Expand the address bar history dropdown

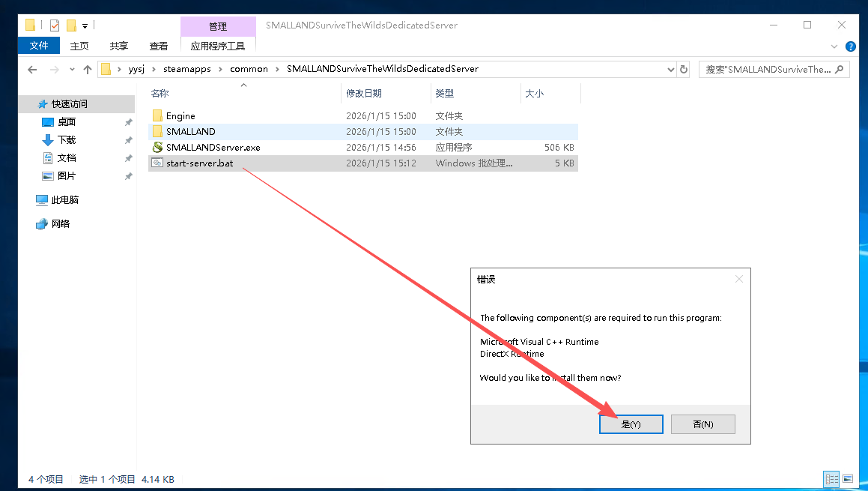(670, 69)
